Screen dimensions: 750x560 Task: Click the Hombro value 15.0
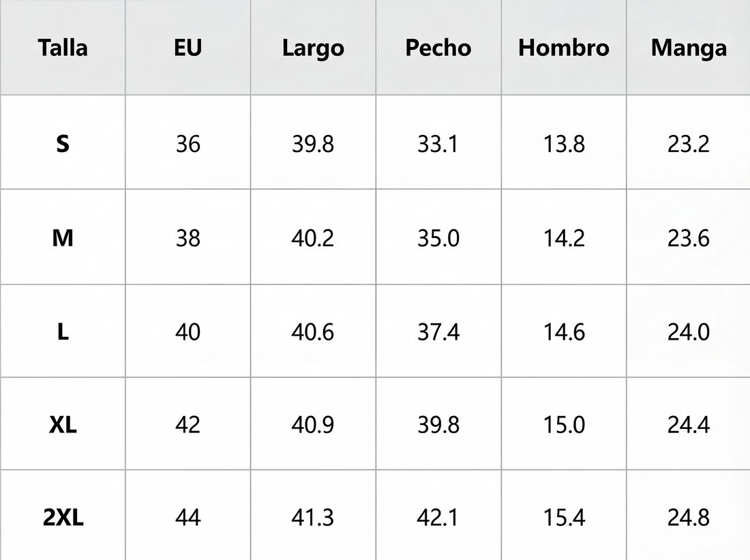tap(564, 424)
